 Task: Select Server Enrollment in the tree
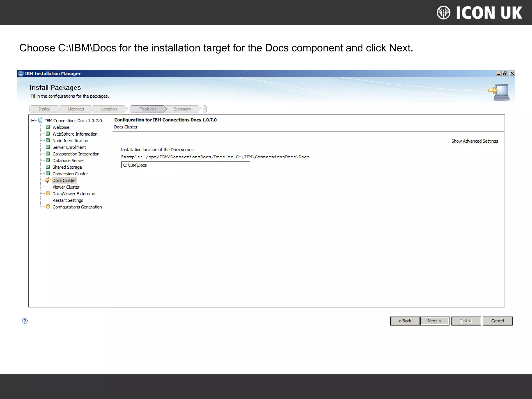click(69, 147)
